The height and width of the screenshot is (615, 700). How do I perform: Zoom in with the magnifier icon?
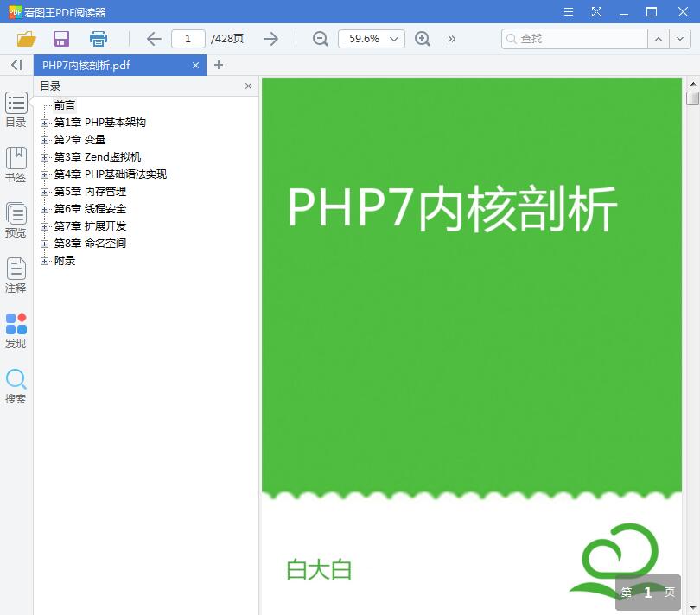pyautogui.click(x=423, y=39)
